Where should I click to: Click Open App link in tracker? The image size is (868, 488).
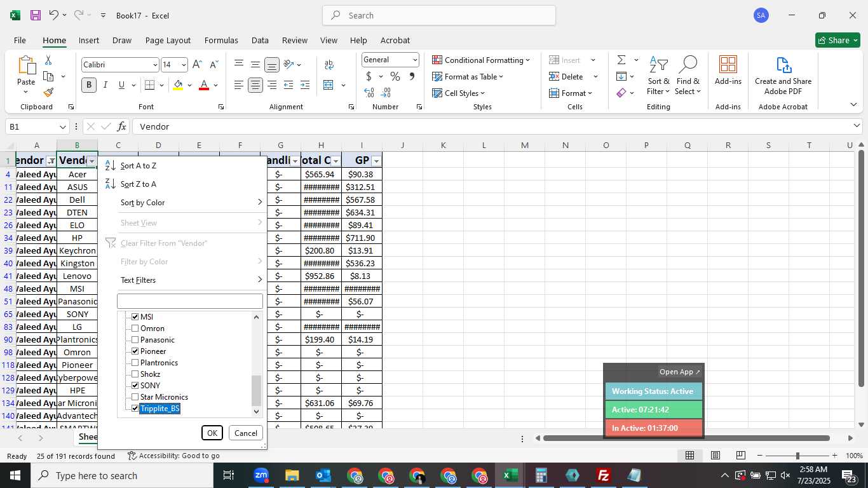click(x=679, y=372)
